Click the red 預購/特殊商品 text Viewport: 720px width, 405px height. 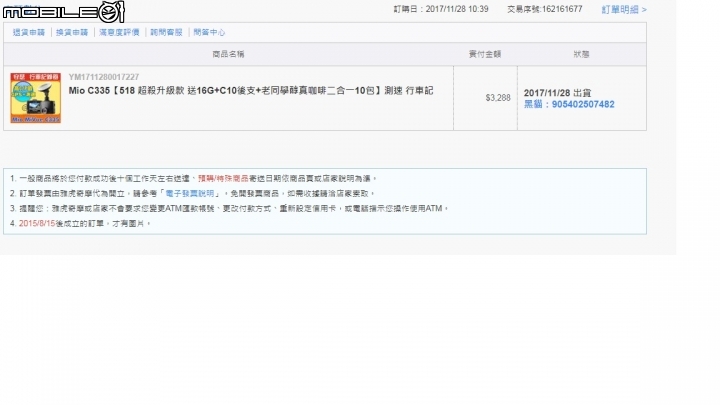(223, 179)
